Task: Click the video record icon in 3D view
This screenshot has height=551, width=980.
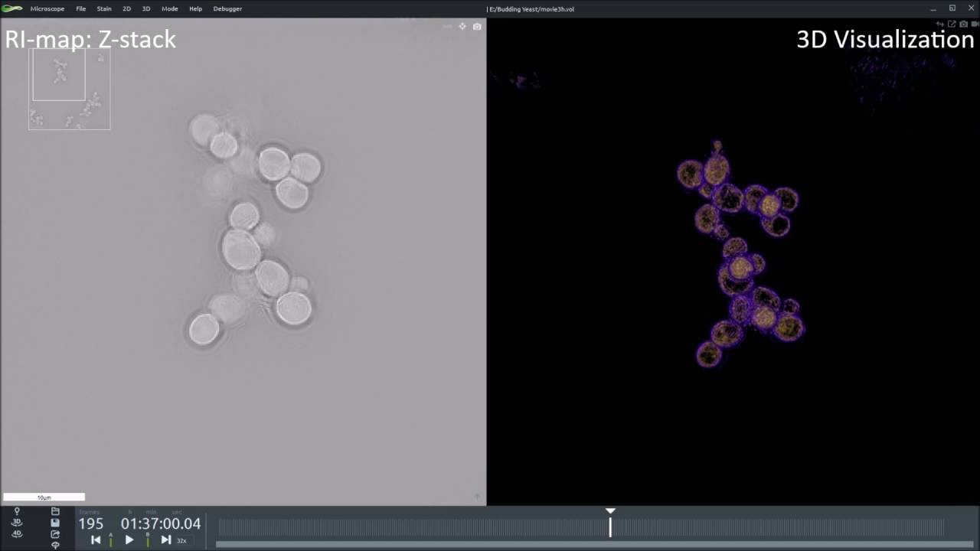Action: pyautogui.click(x=975, y=24)
